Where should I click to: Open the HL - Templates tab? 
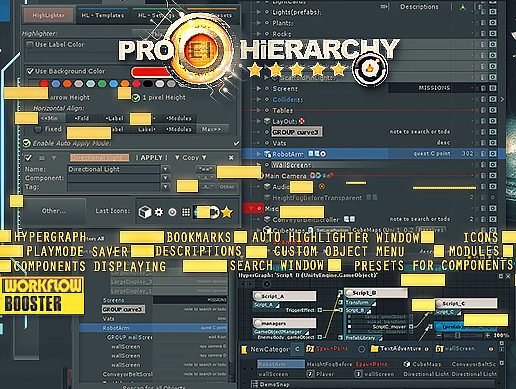tap(103, 15)
